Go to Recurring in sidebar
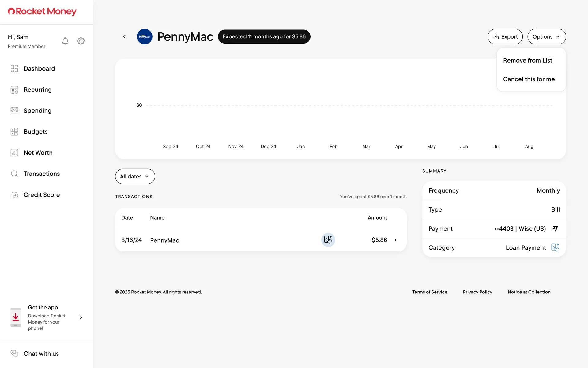The width and height of the screenshot is (588, 368). [x=38, y=90]
